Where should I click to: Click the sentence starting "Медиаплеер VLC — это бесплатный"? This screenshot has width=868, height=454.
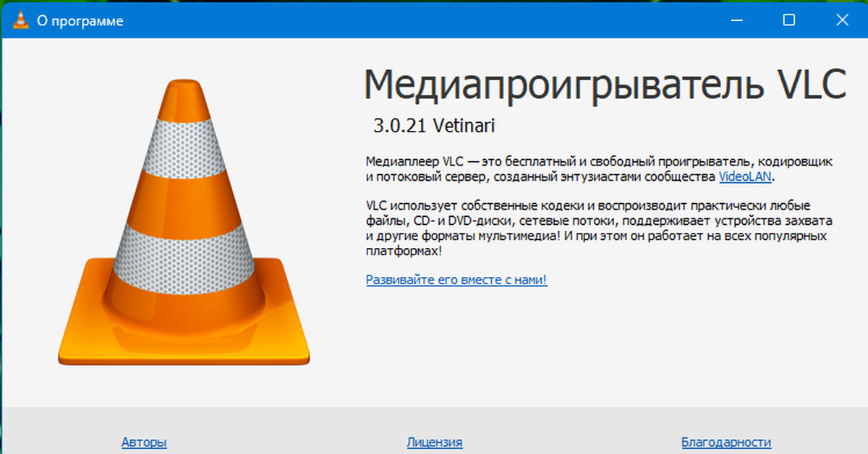(x=600, y=168)
